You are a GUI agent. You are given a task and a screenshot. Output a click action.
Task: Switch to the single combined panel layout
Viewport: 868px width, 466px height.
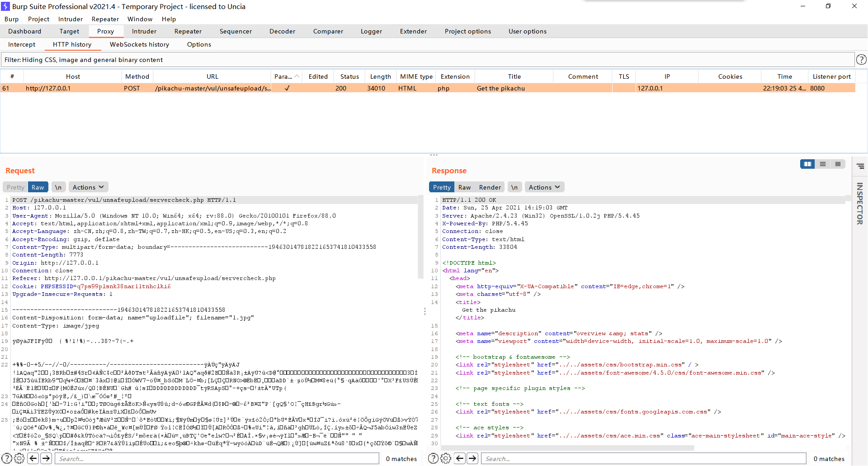click(x=838, y=164)
